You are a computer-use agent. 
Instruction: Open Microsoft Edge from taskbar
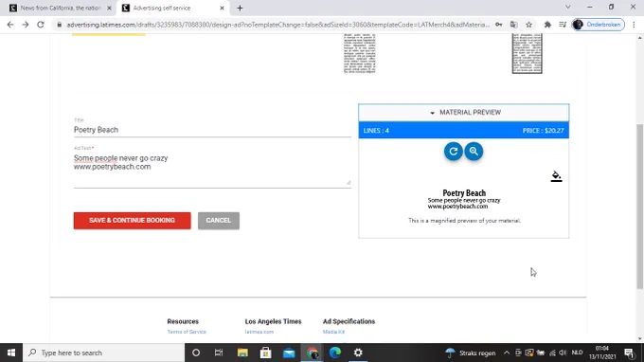pyautogui.click(x=335, y=353)
